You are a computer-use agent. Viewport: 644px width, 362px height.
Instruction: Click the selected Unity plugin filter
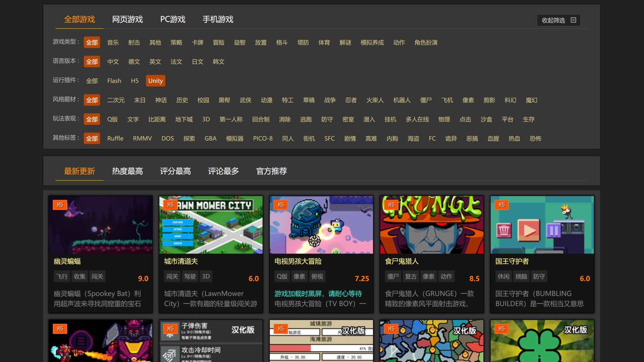click(155, 81)
